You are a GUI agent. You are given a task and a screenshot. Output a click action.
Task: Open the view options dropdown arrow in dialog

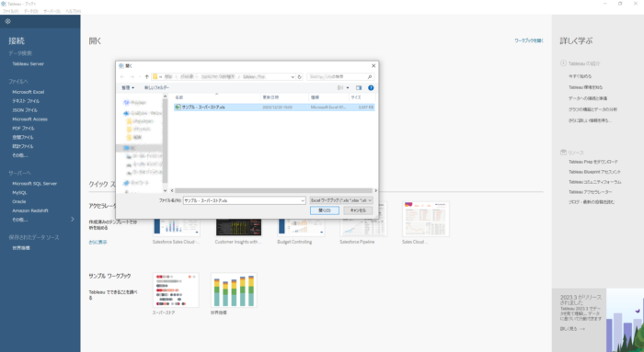348,88
